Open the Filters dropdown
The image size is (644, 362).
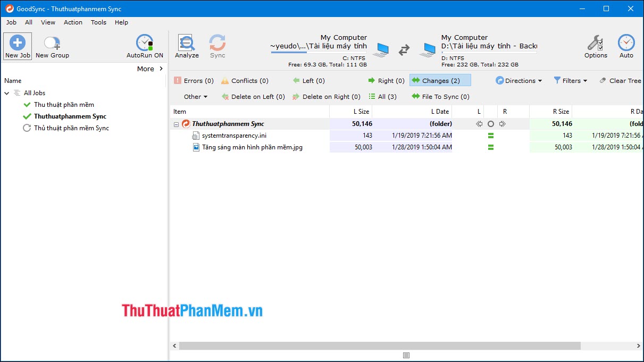[x=571, y=80]
